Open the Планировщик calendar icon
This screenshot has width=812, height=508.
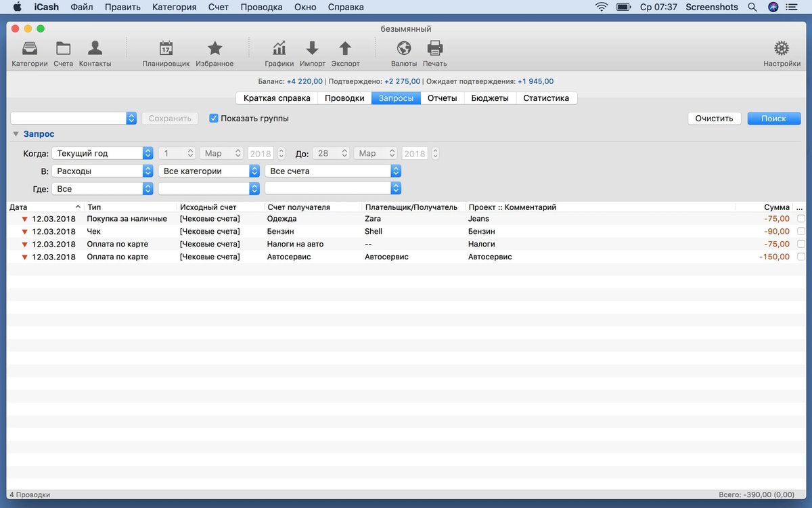(166, 49)
